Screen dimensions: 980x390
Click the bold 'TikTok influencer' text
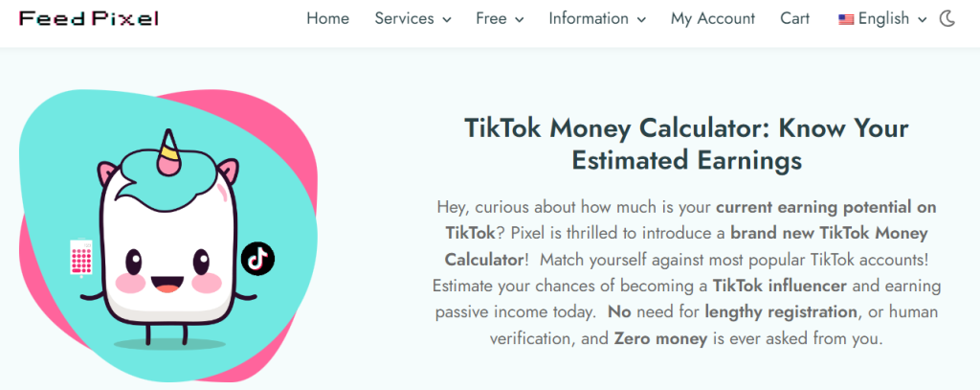point(780,287)
